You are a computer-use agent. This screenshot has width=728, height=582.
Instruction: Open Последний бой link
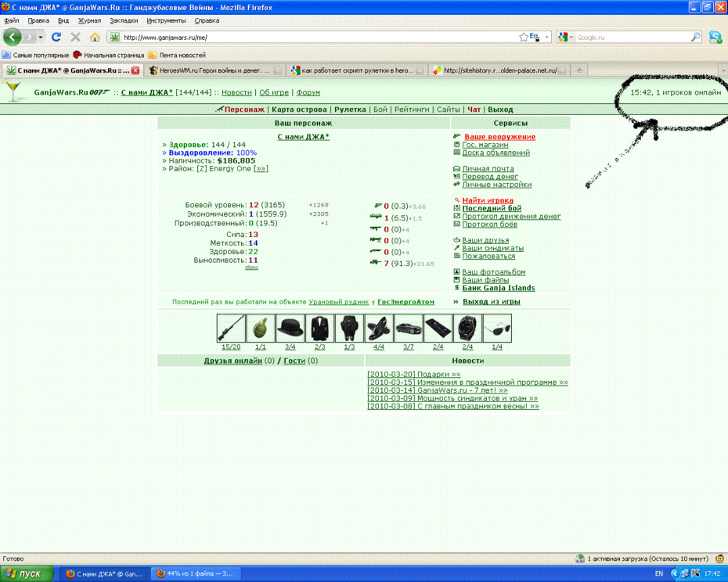pos(492,208)
